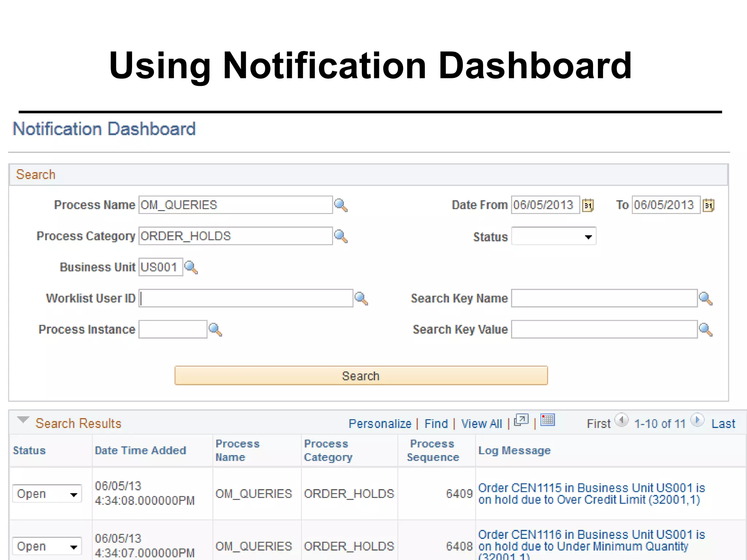Select process sequence 6409 cell
Viewport: 747px width, 560px height.
pos(437,494)
